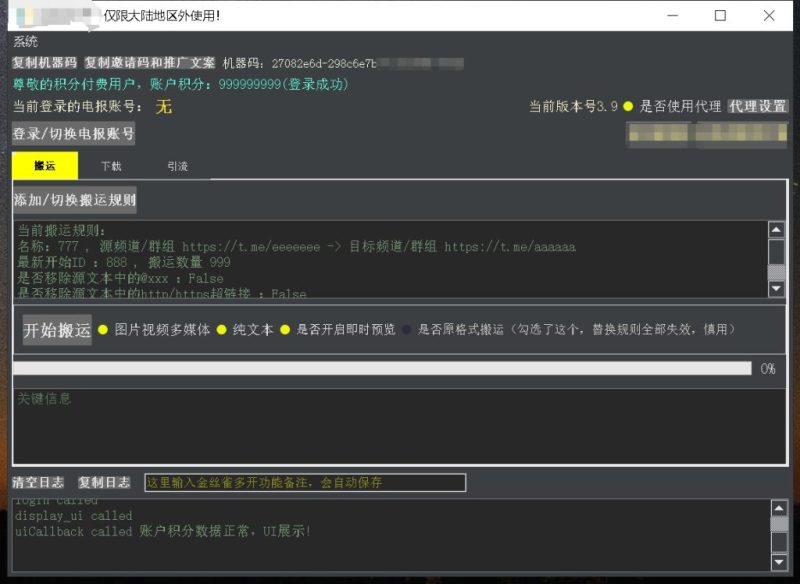Click the application icon in the titlebar
The image size is (800, 584).
pos(15,13)
